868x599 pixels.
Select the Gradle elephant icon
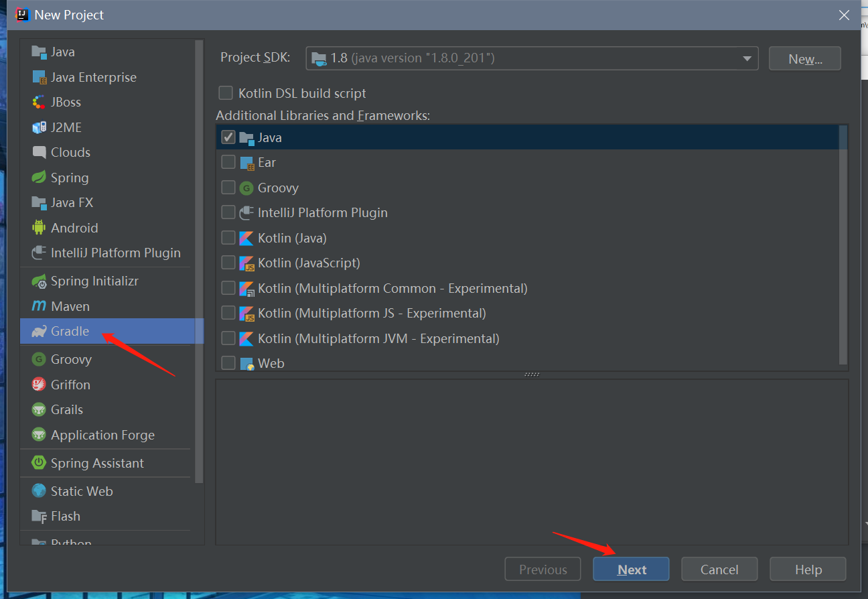point(39,332)
